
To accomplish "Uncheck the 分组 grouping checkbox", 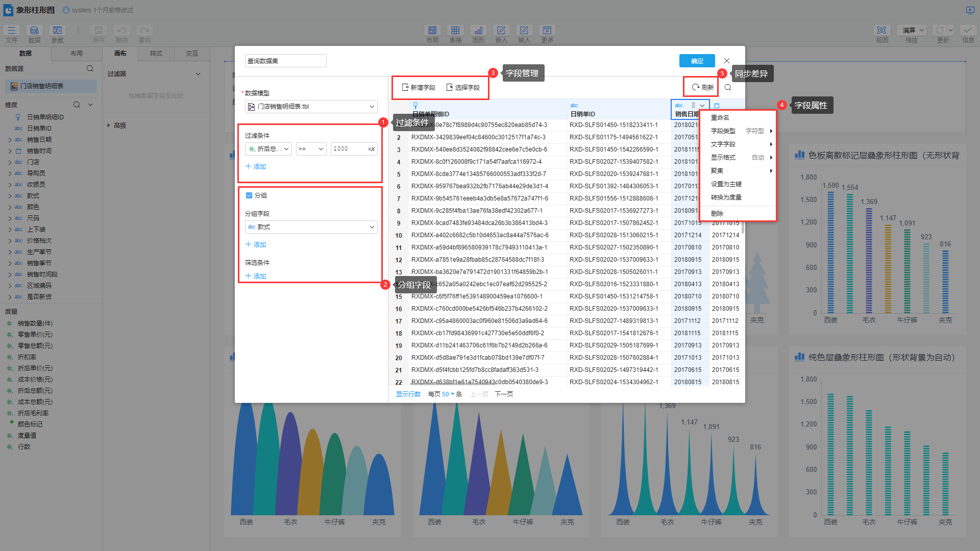I will (249, 195).
